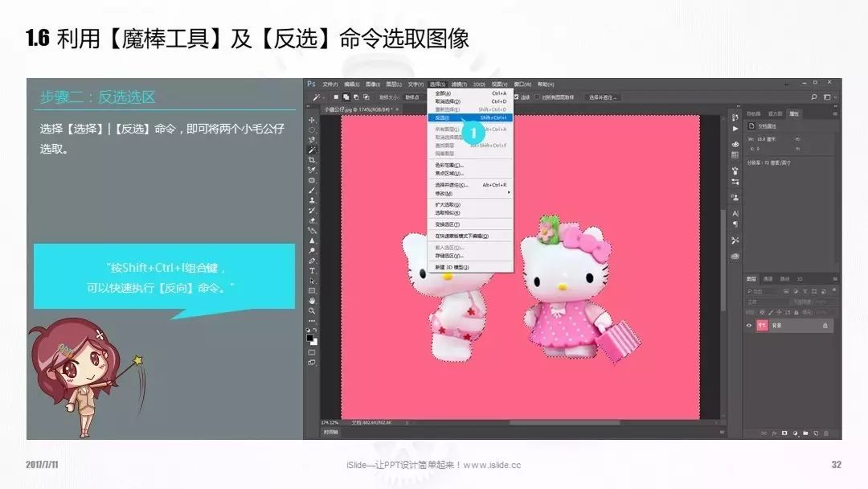Select the Horizontal Type tool
Viewport: 868px width, 489px height.
tap(312, 271)
